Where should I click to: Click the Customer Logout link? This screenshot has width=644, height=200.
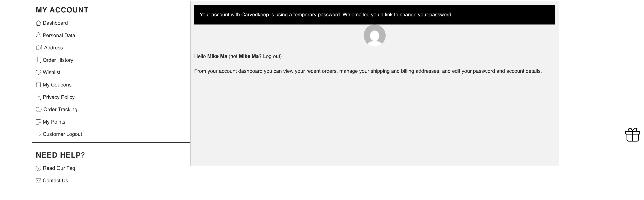62,134
